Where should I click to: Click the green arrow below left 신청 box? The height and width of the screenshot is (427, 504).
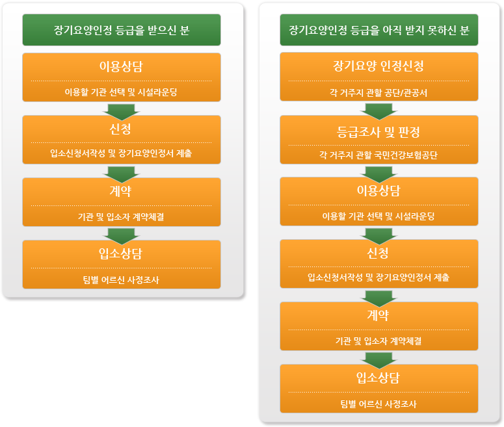click(x=121, y=174)
